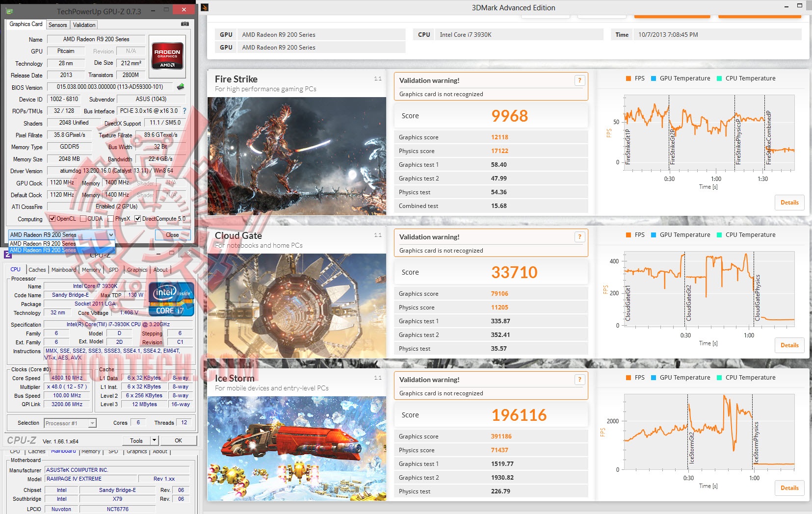Click the 3DMark application icon in title bar
This screenshot has width=812, height=514.
pyautogui.click(x=205, y=7)
